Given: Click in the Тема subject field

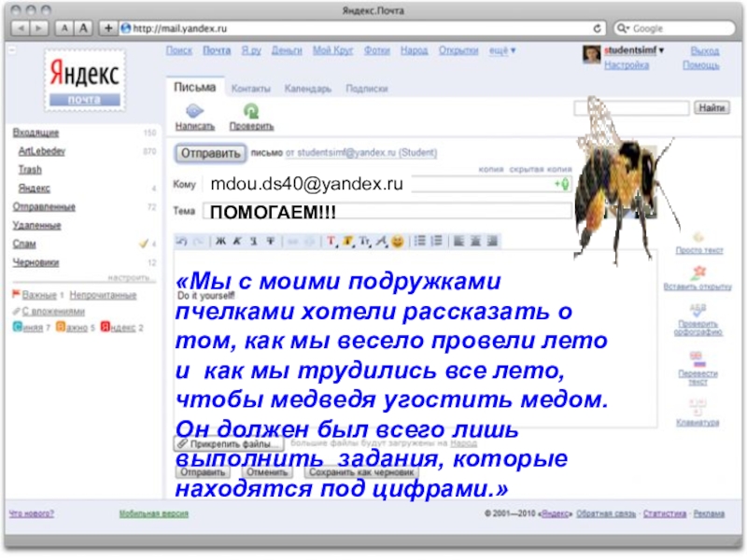Looking at the screenshot, I should [388, 212].
